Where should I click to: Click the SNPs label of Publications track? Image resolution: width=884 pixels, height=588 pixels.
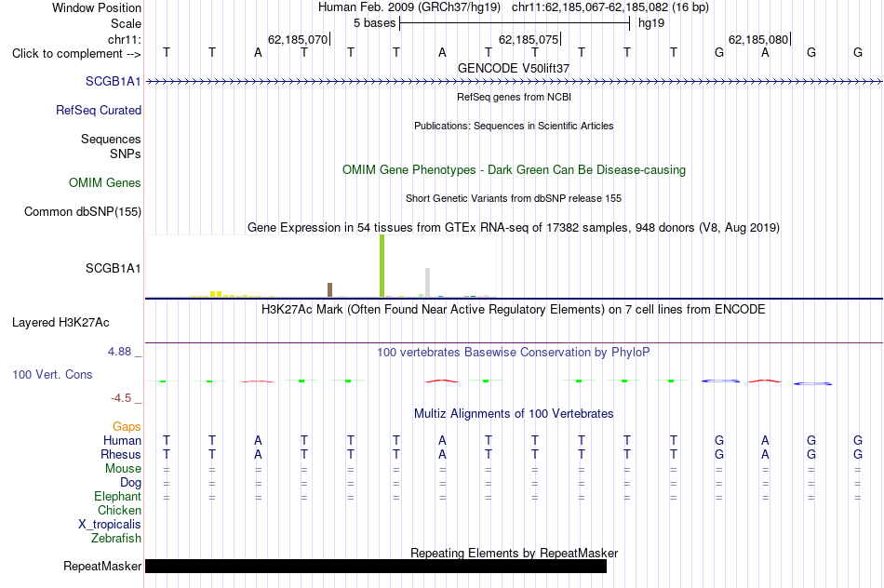126,154
